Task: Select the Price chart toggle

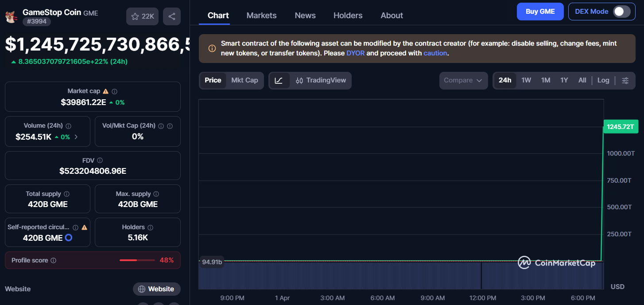Action: coord(213,80)
